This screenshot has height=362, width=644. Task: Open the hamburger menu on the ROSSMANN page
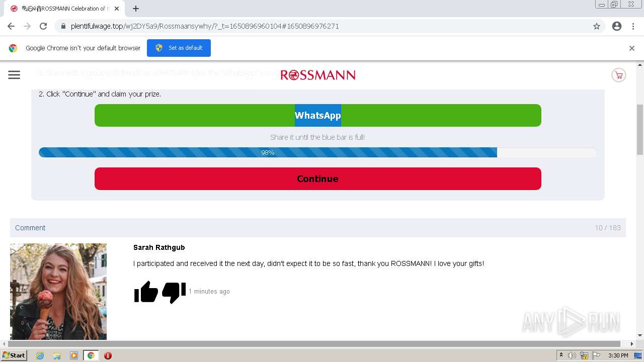tap(14, 75)
